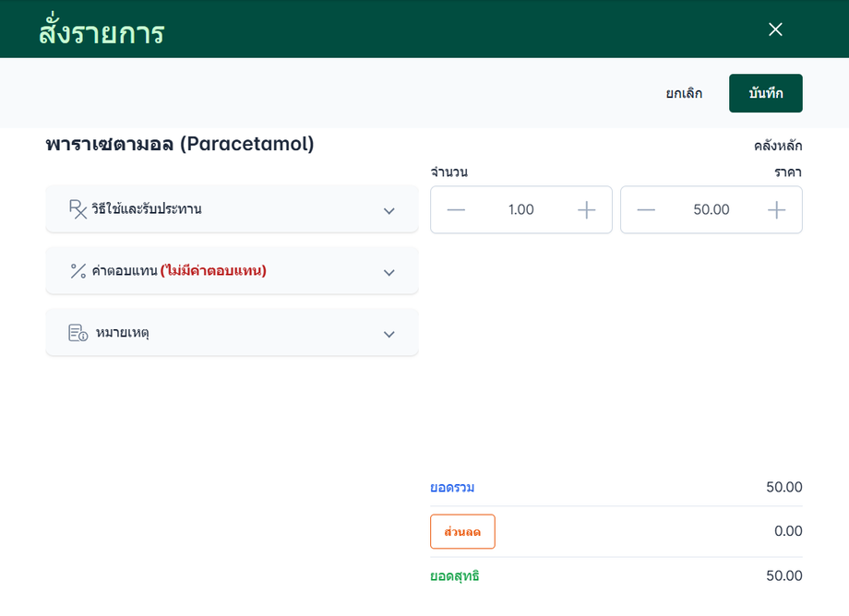The height and width of the screenshot is (616, 849).
Task: Expand the หมายเหตุ section chevron
Action: tap(389, 334)
